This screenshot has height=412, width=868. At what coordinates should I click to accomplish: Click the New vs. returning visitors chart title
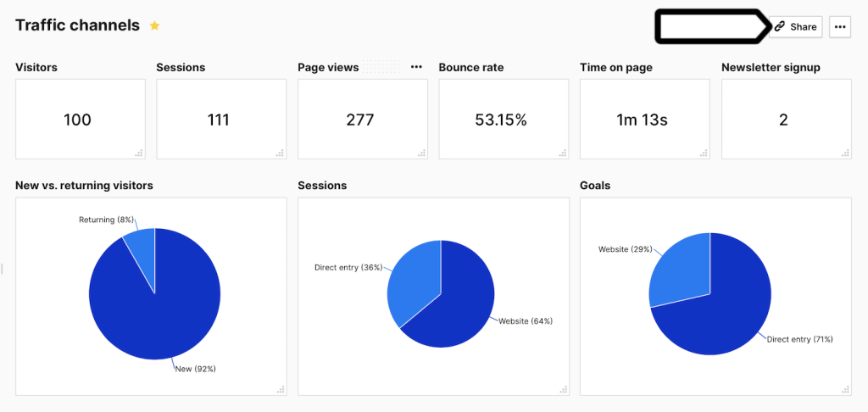pos(84,186)
